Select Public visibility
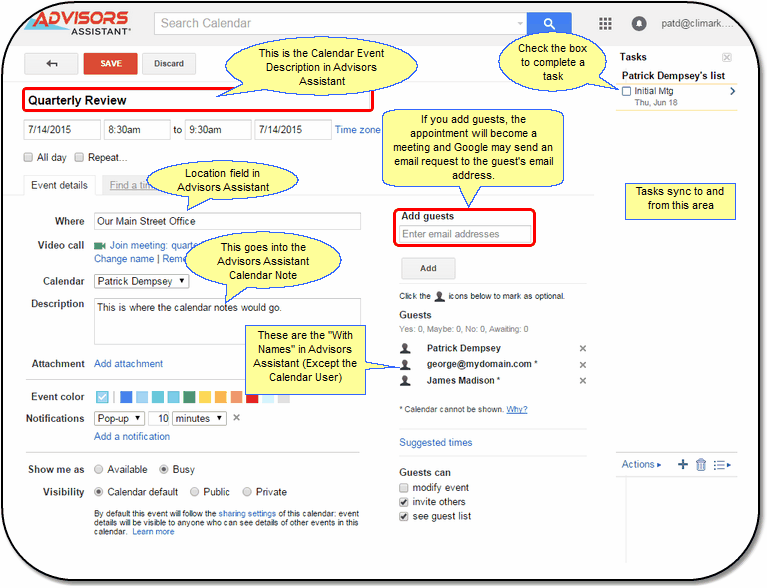Image resolution: width=767 pixels, height=588 pixels. [194, 492]
